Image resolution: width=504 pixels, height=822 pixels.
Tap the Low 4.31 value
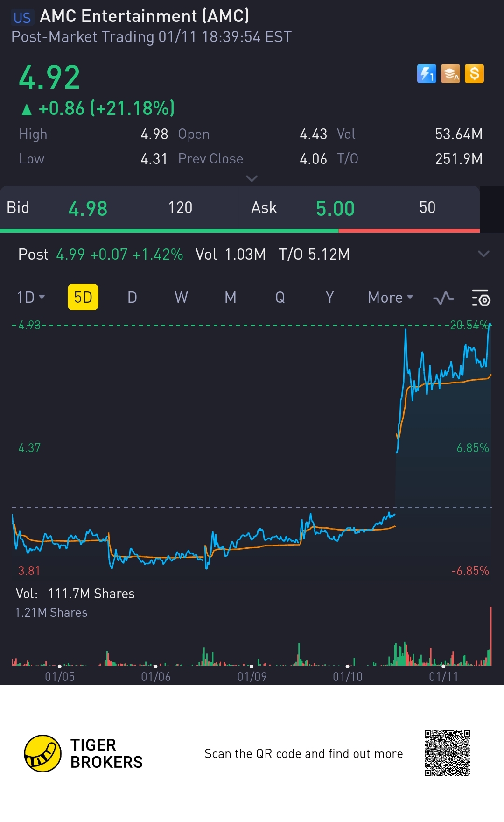pyautogui.click(x=154, y=159)
